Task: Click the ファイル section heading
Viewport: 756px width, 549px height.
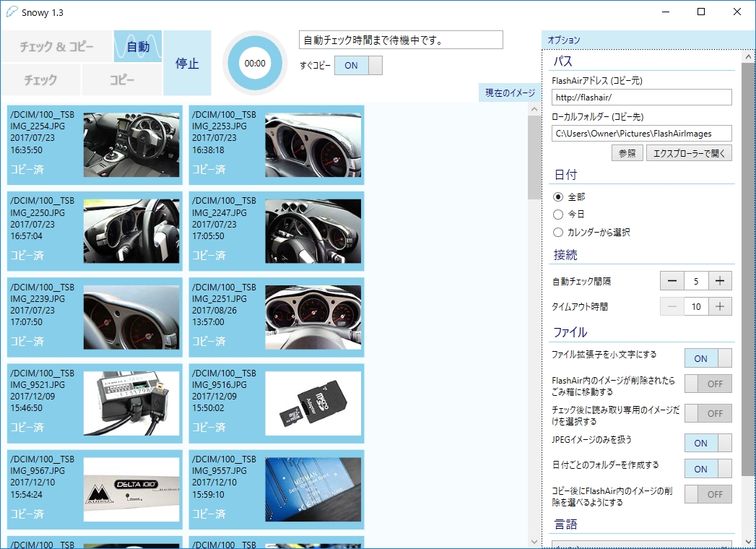Action: pos(570,332)
